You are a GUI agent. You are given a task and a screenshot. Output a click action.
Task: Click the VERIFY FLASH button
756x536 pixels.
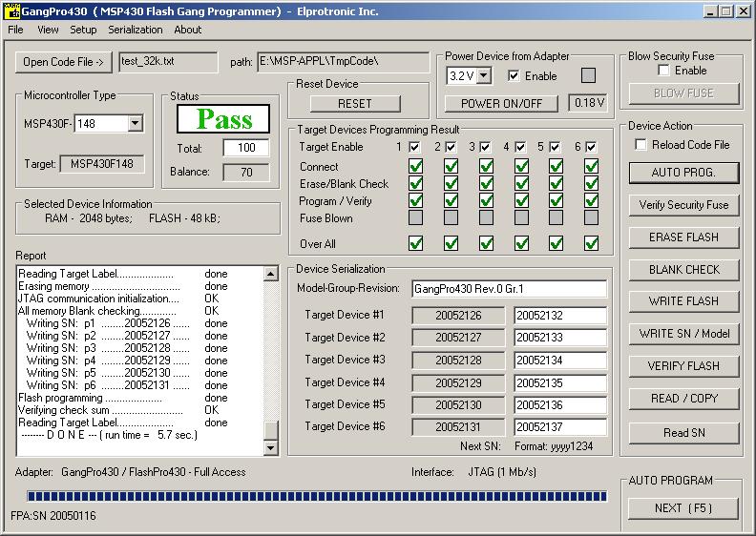pyautogui.click(x=683, y=366)
